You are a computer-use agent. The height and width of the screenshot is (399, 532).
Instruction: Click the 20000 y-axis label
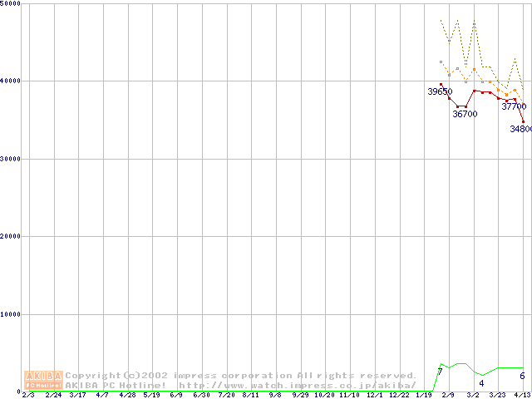click(x=11, y=236)
